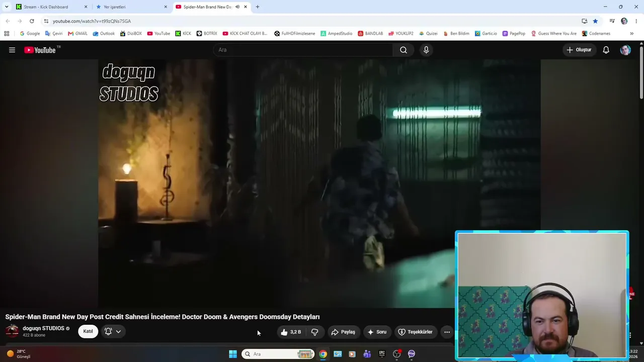Open doguqn STUDIOS channel avatar

(12, 331)
